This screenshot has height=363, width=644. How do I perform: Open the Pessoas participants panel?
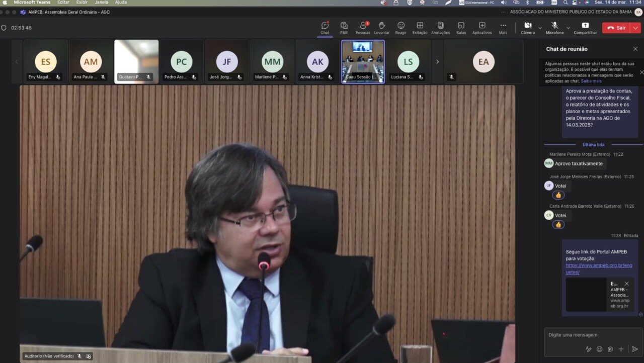[x=362, y=28]
